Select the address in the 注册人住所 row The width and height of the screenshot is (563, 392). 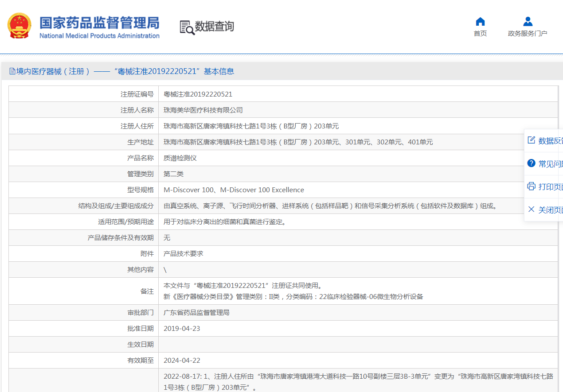tap(251, 126)
